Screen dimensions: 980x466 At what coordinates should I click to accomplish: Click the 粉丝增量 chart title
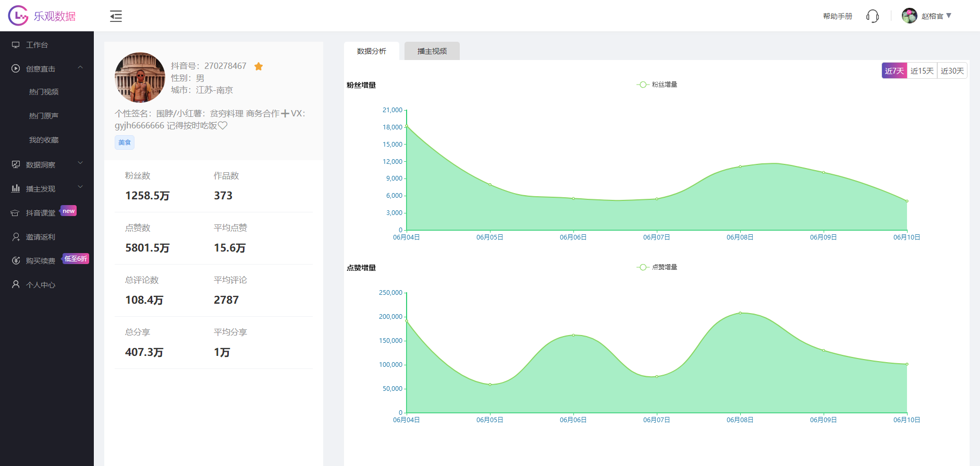click(361, 85)
